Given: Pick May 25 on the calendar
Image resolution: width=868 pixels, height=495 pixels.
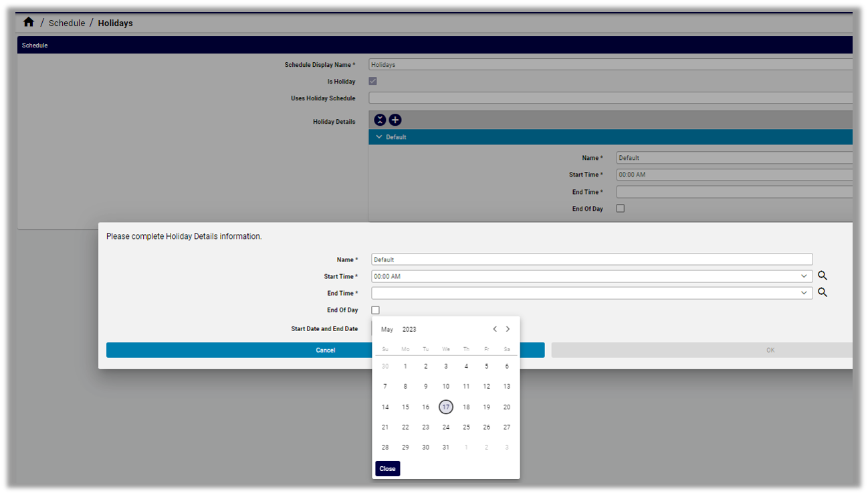Looking at the screenshot, I should (466, 427).
